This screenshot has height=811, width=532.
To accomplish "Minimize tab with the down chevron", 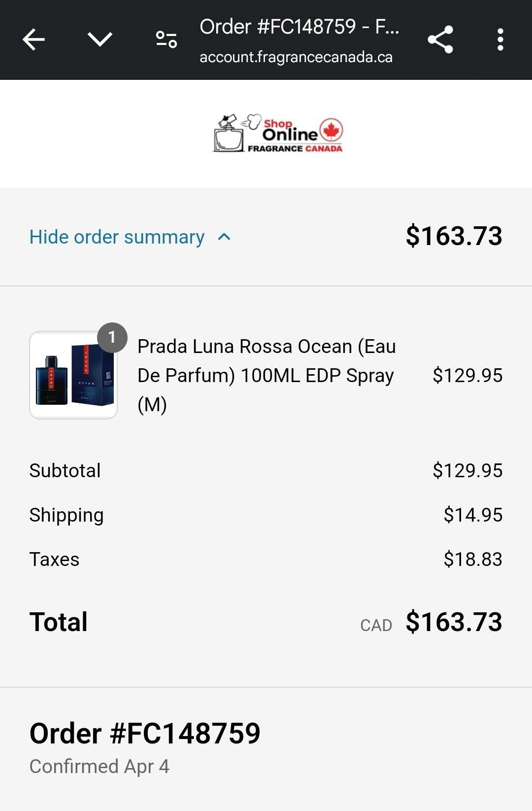I will point(100,39).
